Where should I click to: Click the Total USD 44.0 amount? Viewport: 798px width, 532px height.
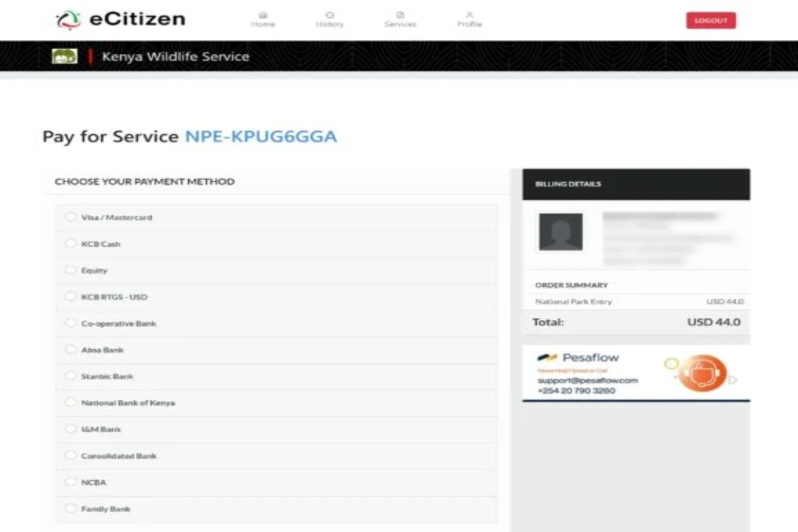714,323
